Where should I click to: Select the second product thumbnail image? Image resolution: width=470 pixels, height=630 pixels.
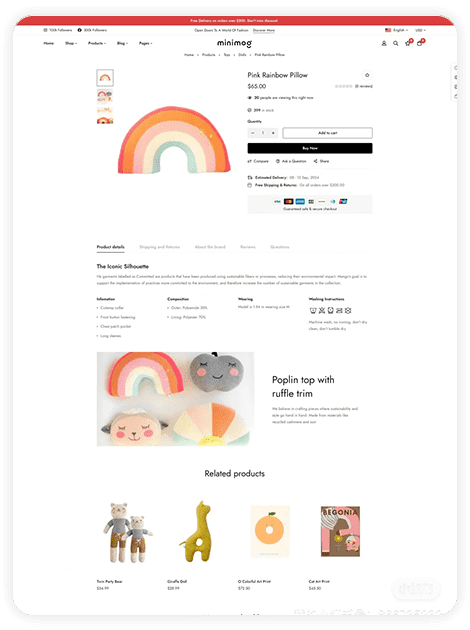pos(105,96)
